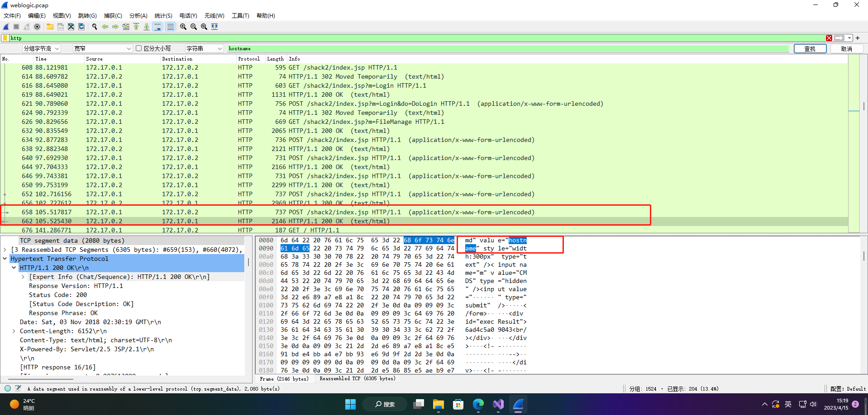Click expert information status circle icon
The image size is (868, 415).
[8, 388]
